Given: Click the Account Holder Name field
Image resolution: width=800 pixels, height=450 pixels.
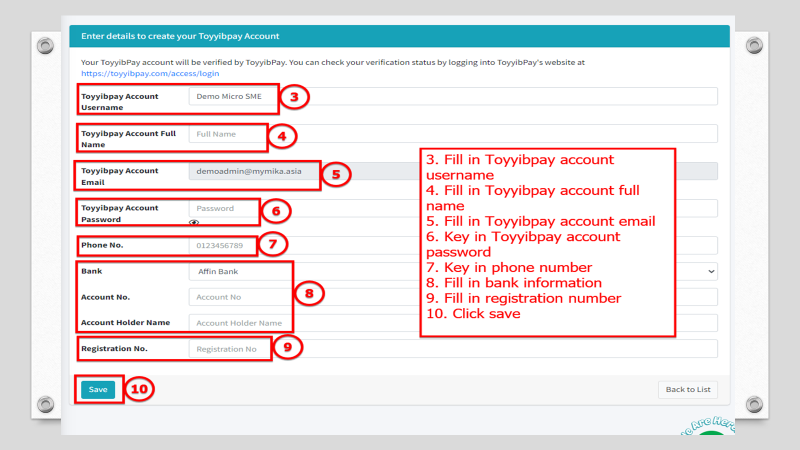Looking at the screenshot, I should click(453, 323).
